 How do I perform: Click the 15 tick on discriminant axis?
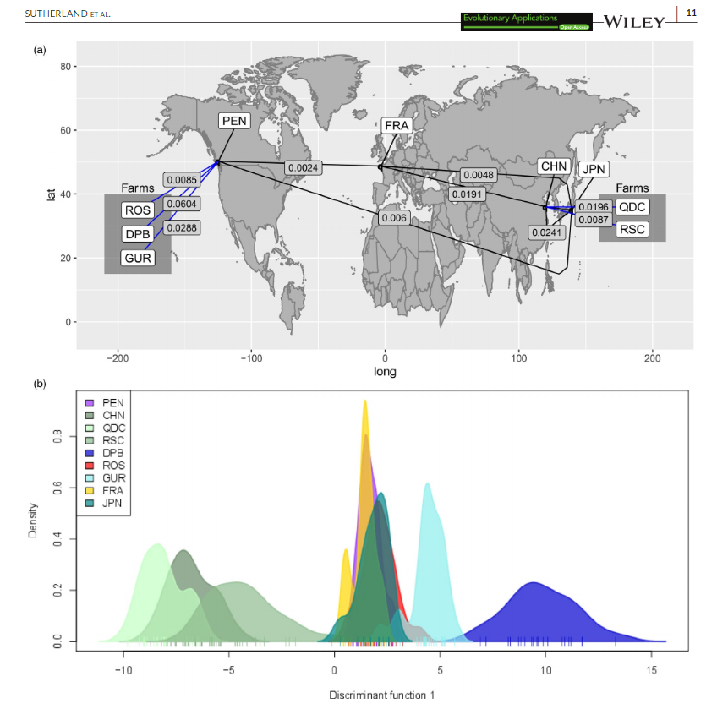[x=651, y=670]
